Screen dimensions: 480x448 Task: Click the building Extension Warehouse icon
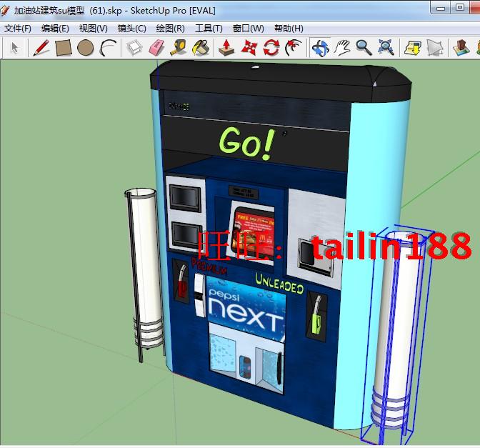461,48
